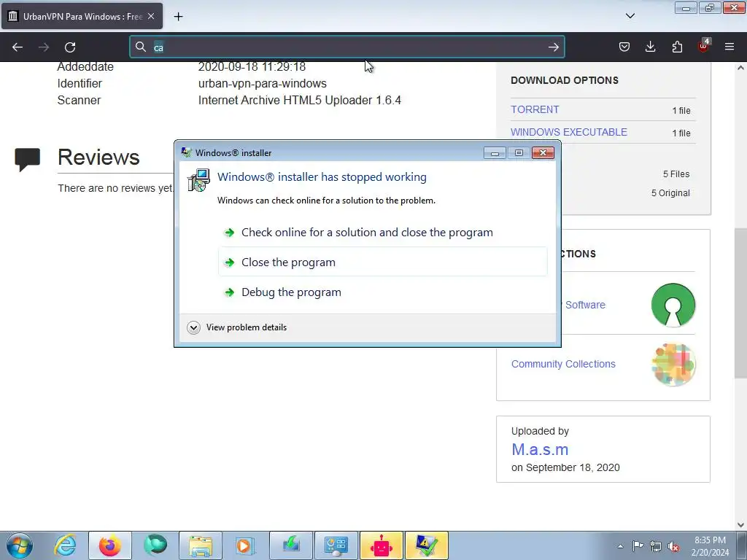The height and width of the screenshot is (560, 747).
Task: Open the Community Collections link
Action: 563,364
